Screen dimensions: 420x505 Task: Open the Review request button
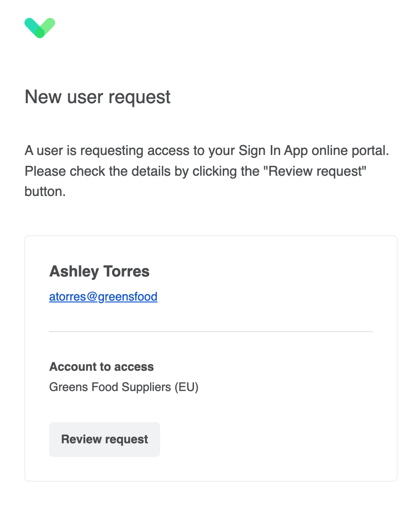105,440
